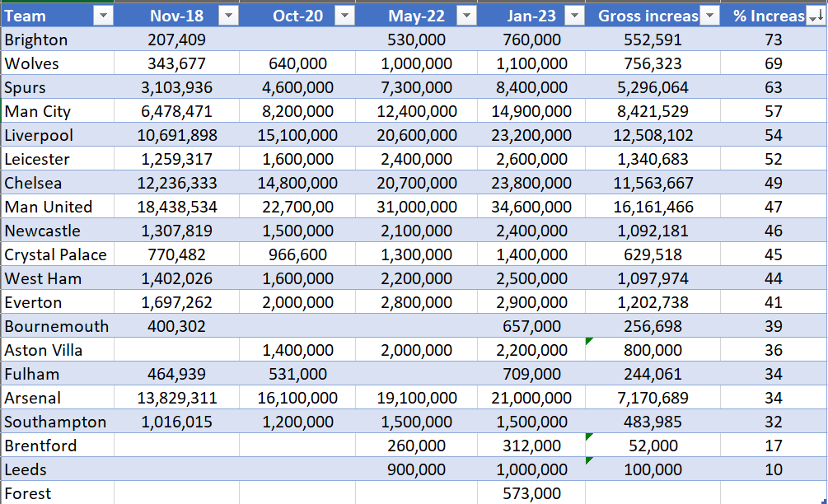Select the Aston Villa team cell

click(x=58, y=350)
